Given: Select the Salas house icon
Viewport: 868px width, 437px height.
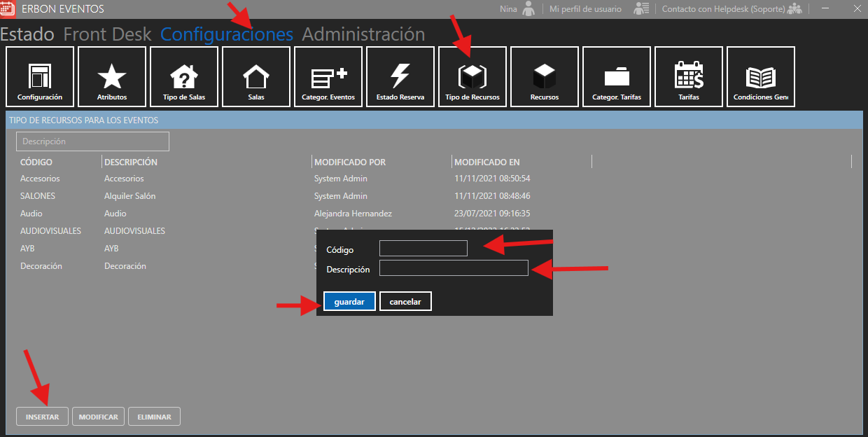Looking at the screenshot, I should 256,76.
